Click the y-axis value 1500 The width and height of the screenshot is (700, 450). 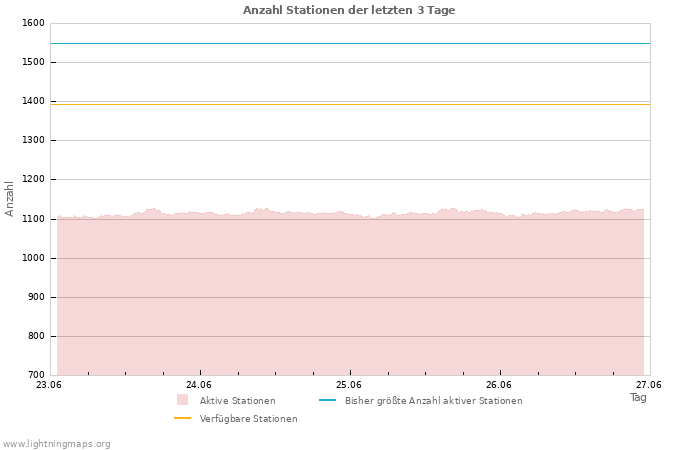click(33, 62)
